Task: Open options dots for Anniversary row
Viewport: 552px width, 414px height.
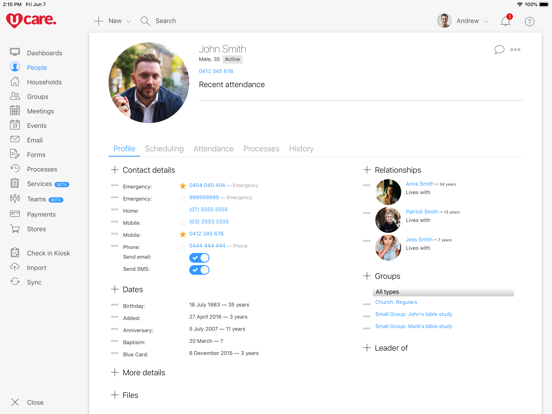Action: click(114, 329)
